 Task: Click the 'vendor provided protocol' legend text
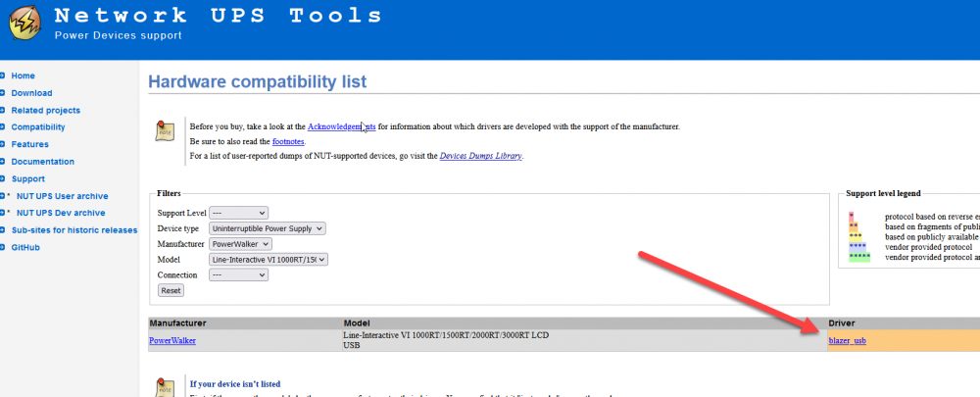[928, 247]
